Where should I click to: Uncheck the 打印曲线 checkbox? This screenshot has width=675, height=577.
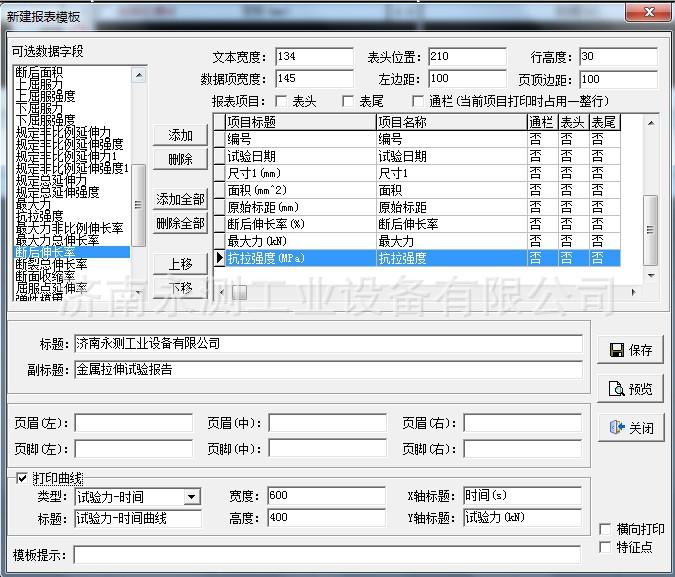pyautogui.click(x=22, y=478)
